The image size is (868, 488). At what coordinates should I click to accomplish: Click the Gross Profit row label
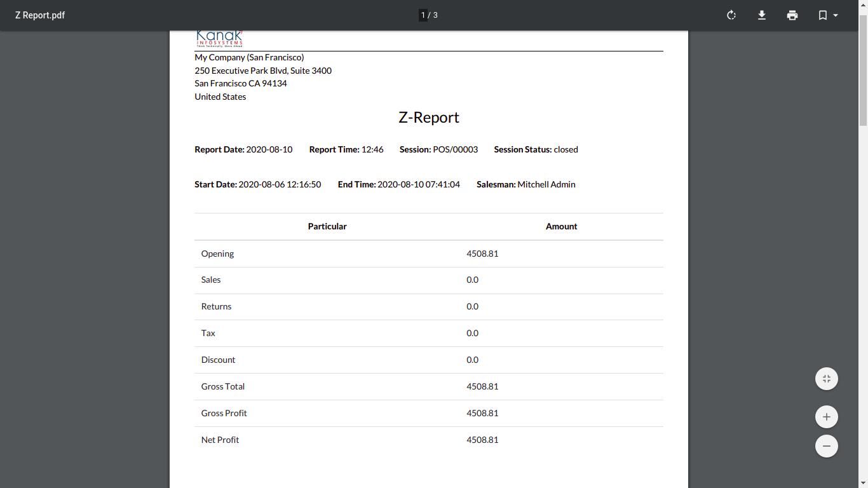pos(224,413)
